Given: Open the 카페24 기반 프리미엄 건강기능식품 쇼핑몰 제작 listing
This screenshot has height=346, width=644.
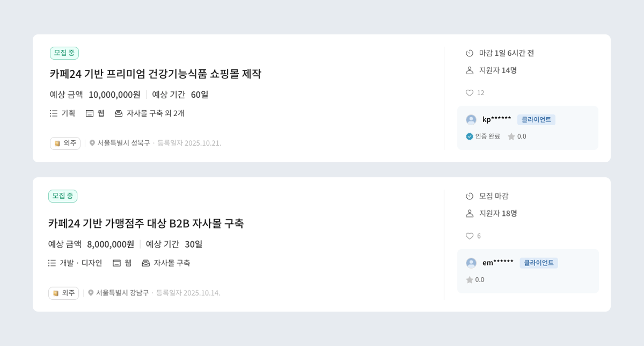Looking at the screenshot, I should tap(155, 75).
